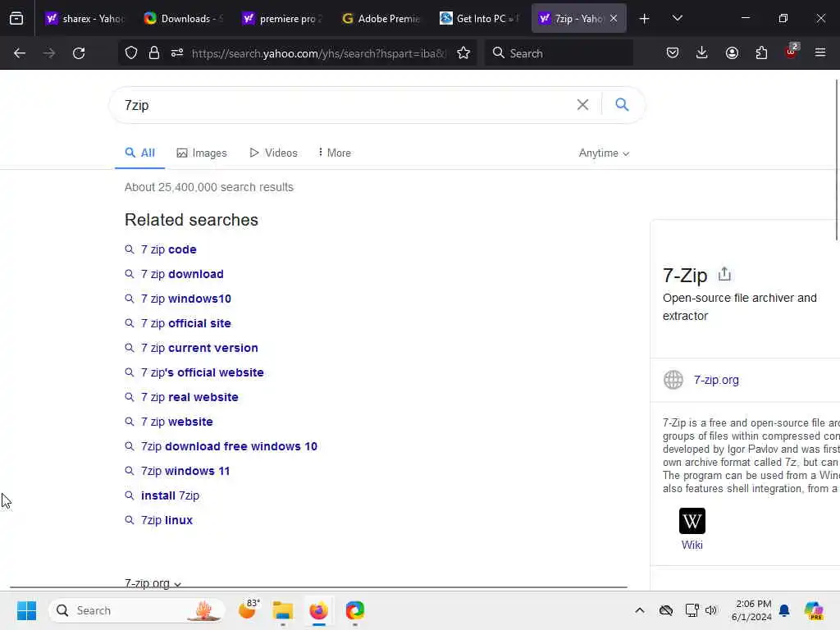Switch to premiere pro tab
This screenshot has height=630, width=840.
283,19
